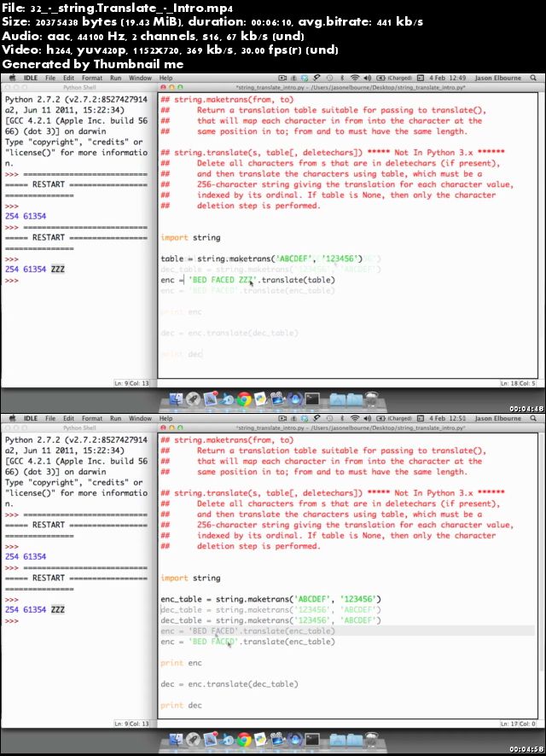Open Chrome in the lower frame's dock
Viewport: 546px width, 756px height.
244,739
